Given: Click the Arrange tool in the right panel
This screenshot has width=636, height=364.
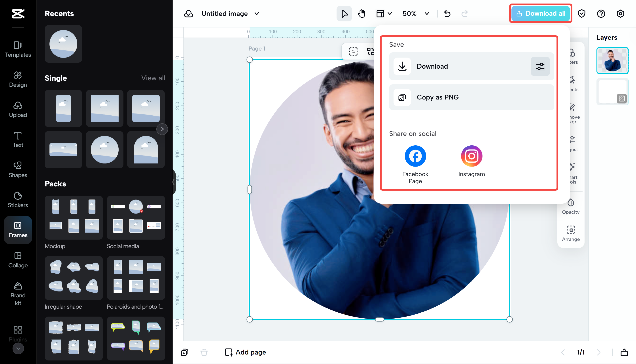Looking at the screenshot, I should click(571, 233).
